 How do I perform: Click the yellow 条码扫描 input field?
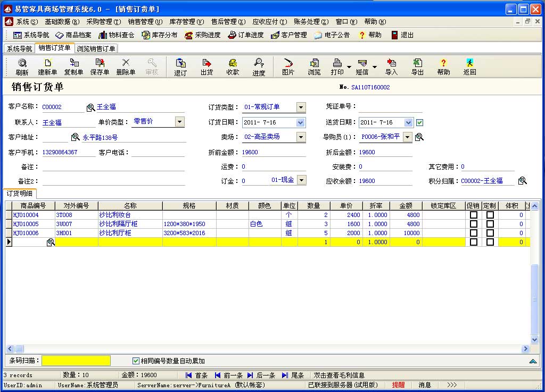(x=76, y=361)
